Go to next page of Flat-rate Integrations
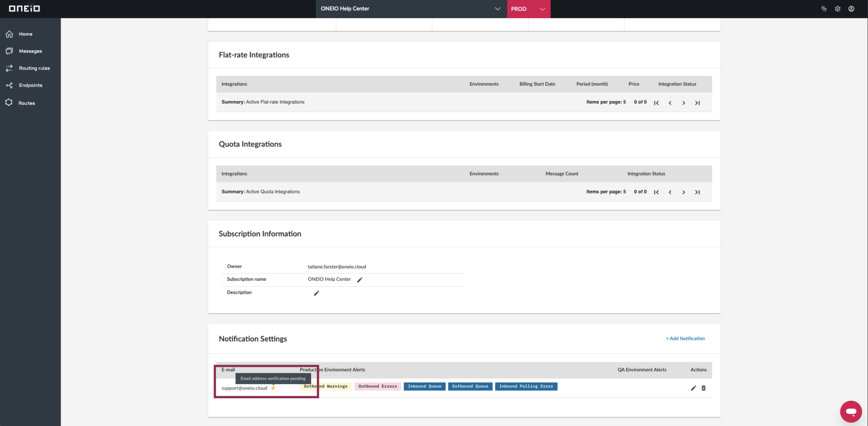 point(684,103)
